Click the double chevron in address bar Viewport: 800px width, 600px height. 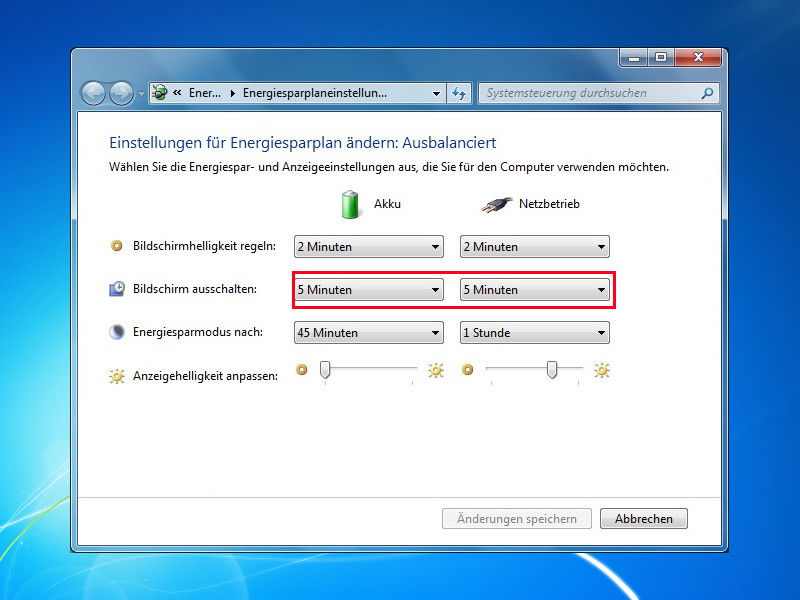(177, 93)
